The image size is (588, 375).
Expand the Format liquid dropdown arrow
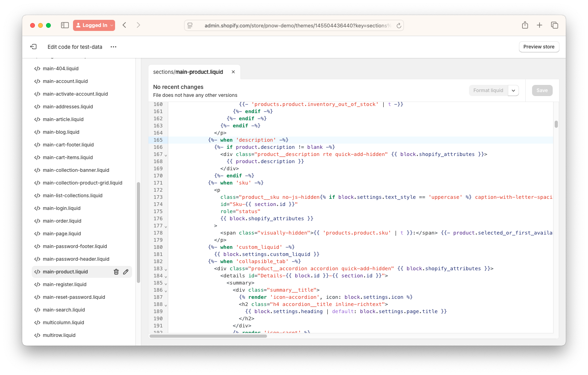[513, 90]
